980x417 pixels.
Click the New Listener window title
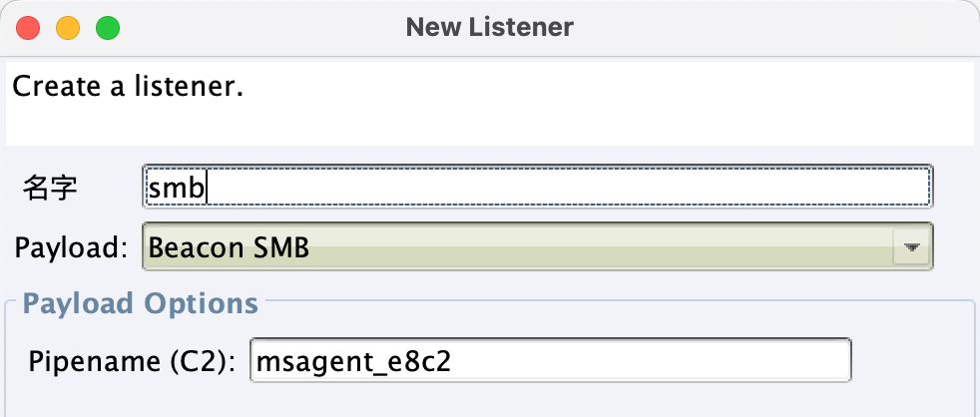(489, 28)
